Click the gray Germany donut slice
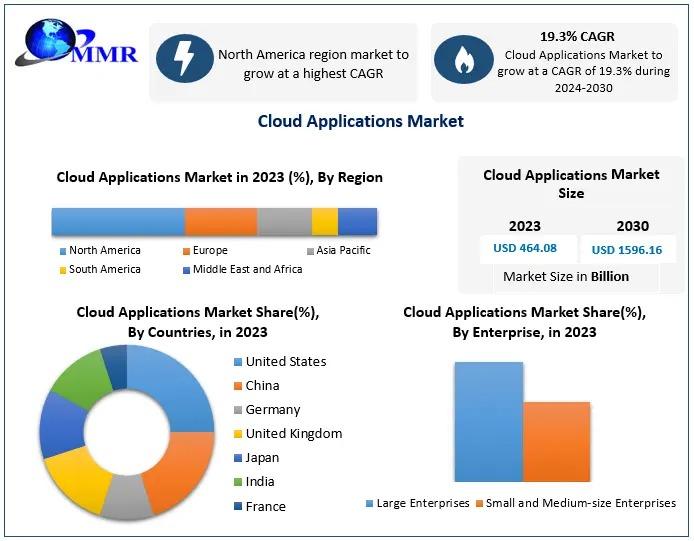 pyautogui.click(x=127, y=497)
